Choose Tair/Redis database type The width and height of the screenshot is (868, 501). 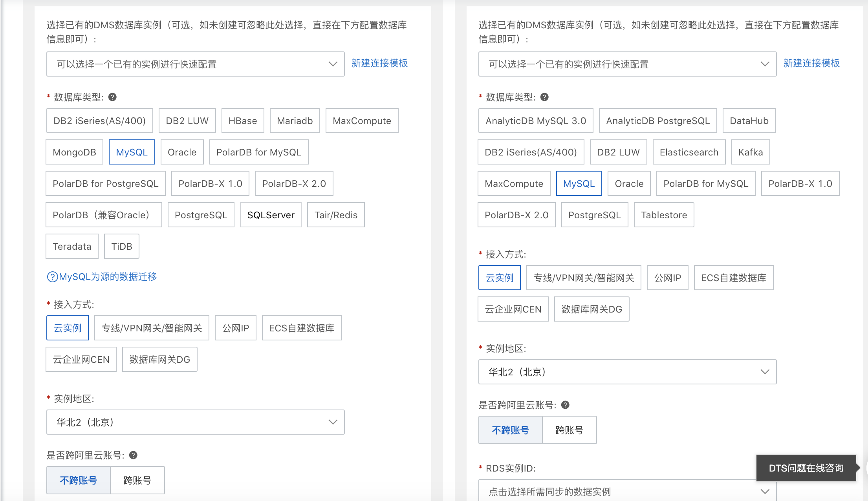(x=336, y=215)
